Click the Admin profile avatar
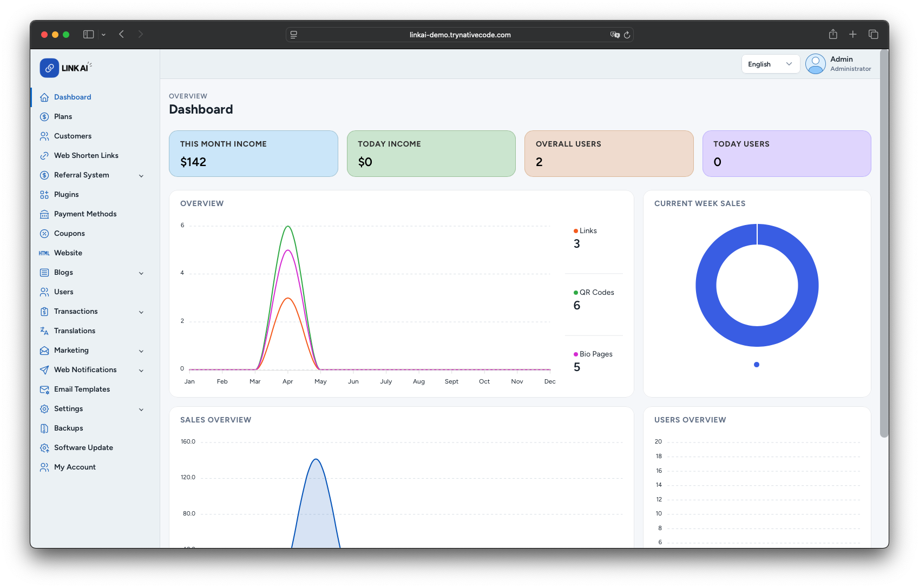The height and width of the screenshot is (588, 919). pos(815,64)
